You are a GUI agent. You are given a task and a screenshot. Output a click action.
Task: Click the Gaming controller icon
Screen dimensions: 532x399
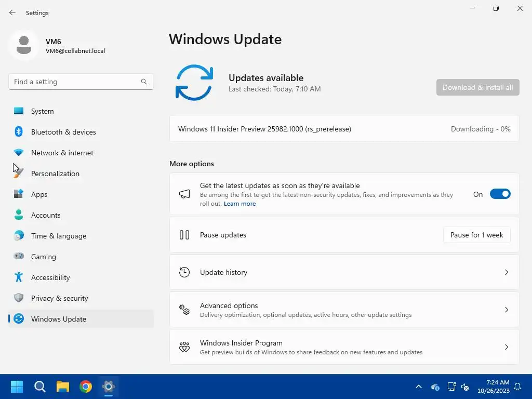pos(19,256)
